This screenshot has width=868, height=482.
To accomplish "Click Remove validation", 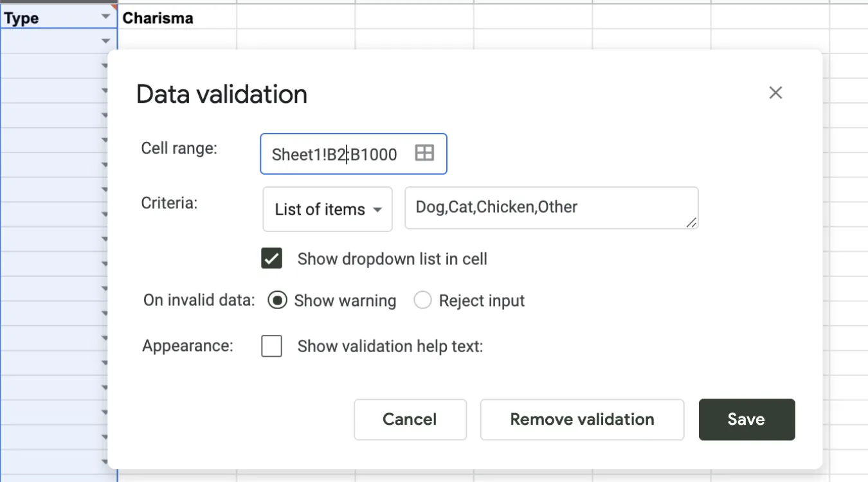I will click(582, 420).
